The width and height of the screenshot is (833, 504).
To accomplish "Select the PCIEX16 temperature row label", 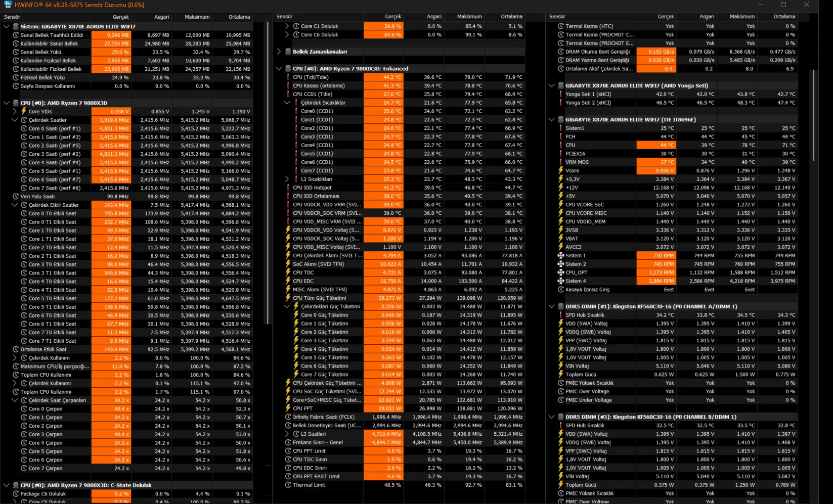I will tap(575, 154).
